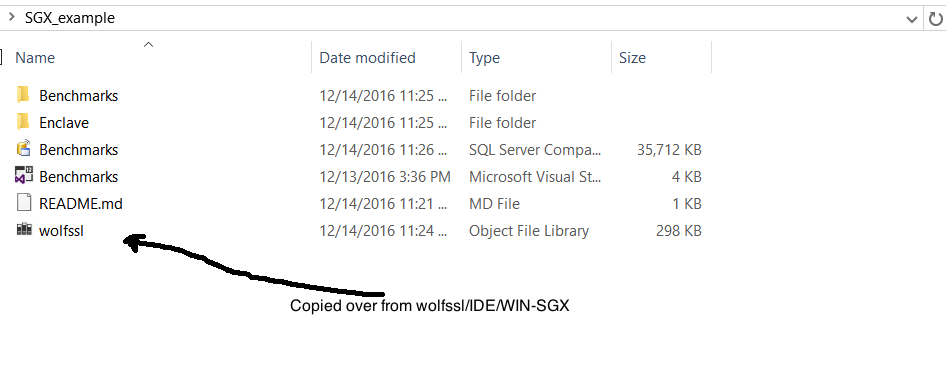Select the Enclave folder icon
This screenshot has height=378, width=946.
coord(23,122)
